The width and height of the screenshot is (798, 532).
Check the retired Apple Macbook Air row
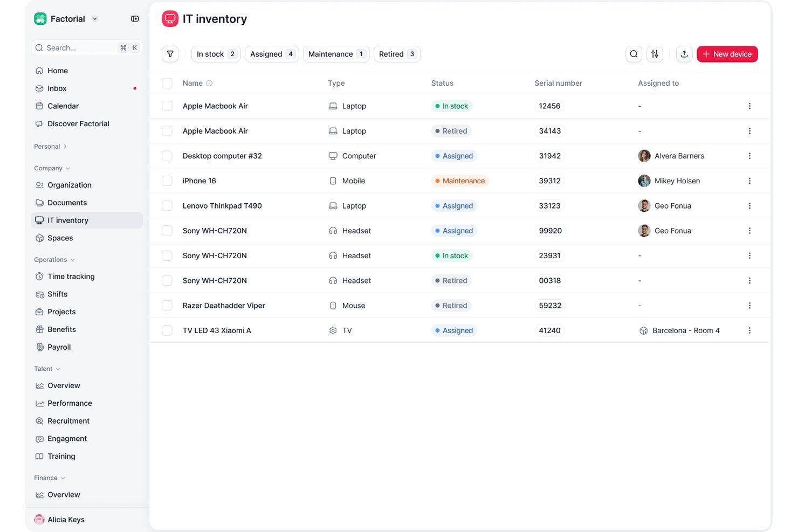pos(167,131)
